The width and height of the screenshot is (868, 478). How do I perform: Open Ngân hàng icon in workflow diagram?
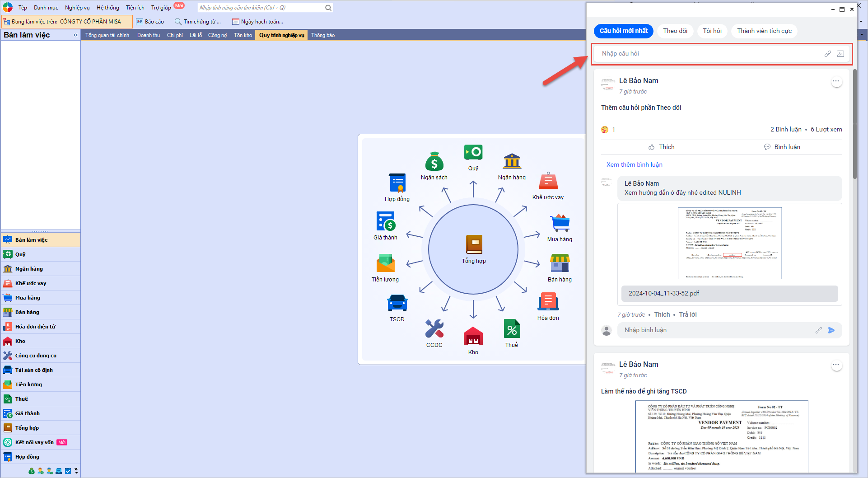tap(512, 161)
